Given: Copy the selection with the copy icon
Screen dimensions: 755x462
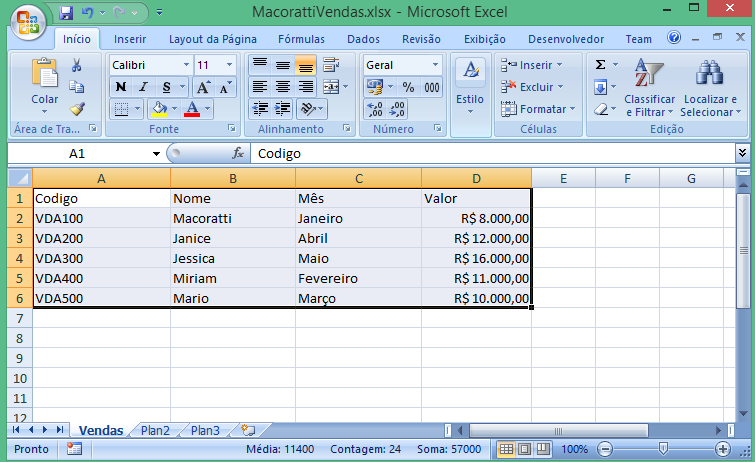Looking at the screenshot, I should 77,87.
